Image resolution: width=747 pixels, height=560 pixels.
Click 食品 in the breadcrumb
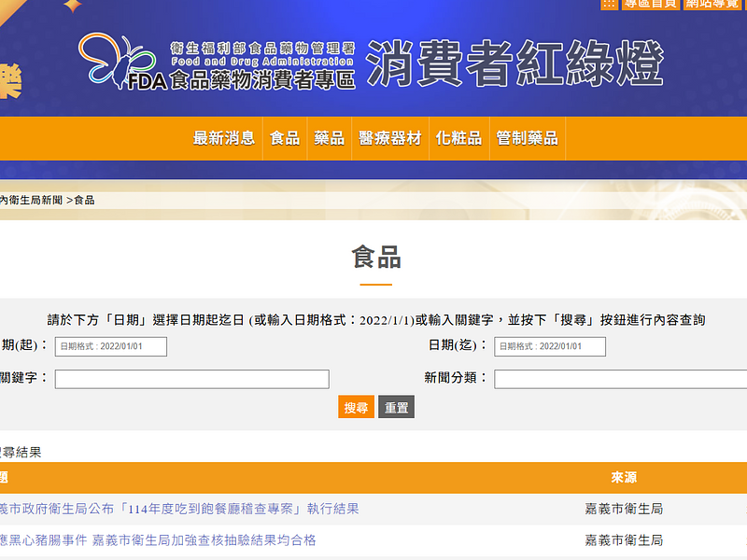tap(84, 200)
